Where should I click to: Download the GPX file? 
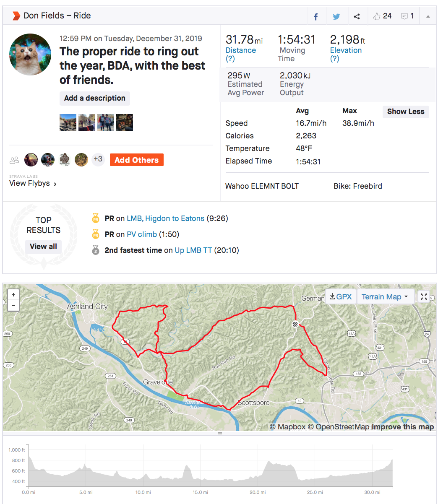point(340,296)
